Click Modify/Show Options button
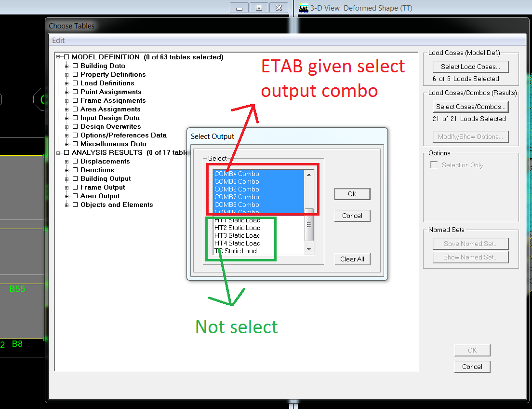Image resolution: width=532 pixels, height=409 pixels. tap(470, 136)
